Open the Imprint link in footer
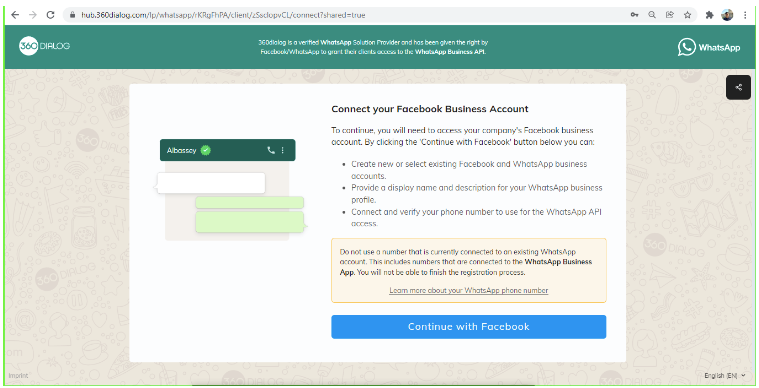759x388 pixels. coord(18,375)
